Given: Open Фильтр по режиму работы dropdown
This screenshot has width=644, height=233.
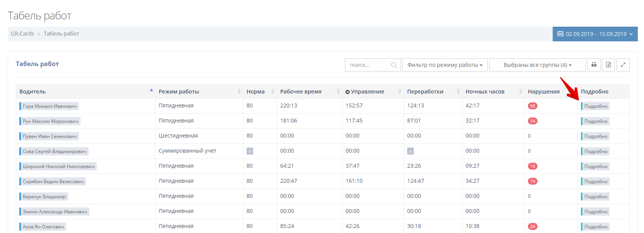Looking at the screenshot, I should (x=445, y=65).
